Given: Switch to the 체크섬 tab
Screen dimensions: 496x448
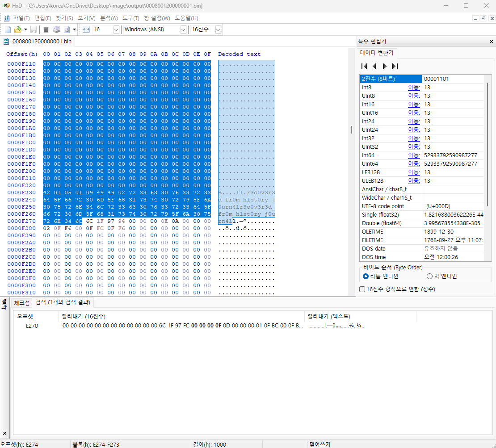Looking at the screenshot, I should [x=21, y=302].
